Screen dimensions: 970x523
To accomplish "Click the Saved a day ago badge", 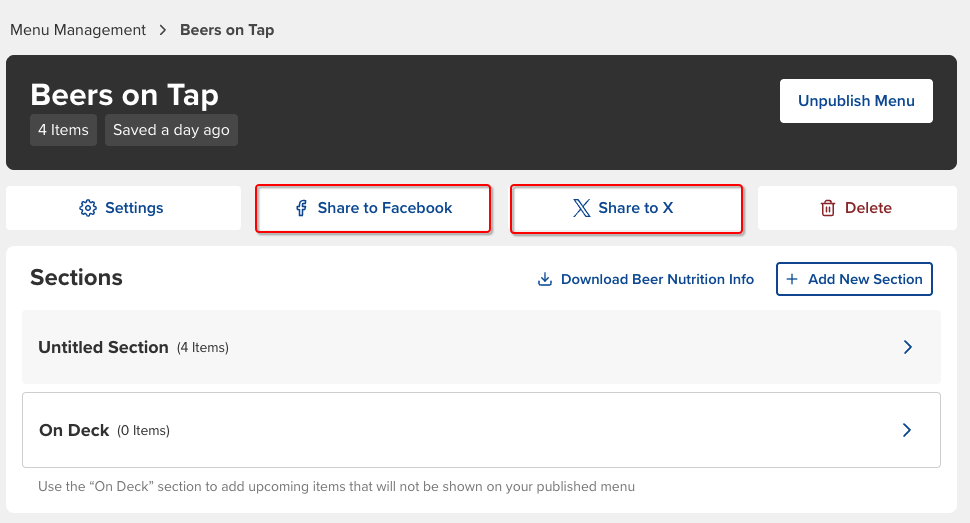I will [171, 130].
